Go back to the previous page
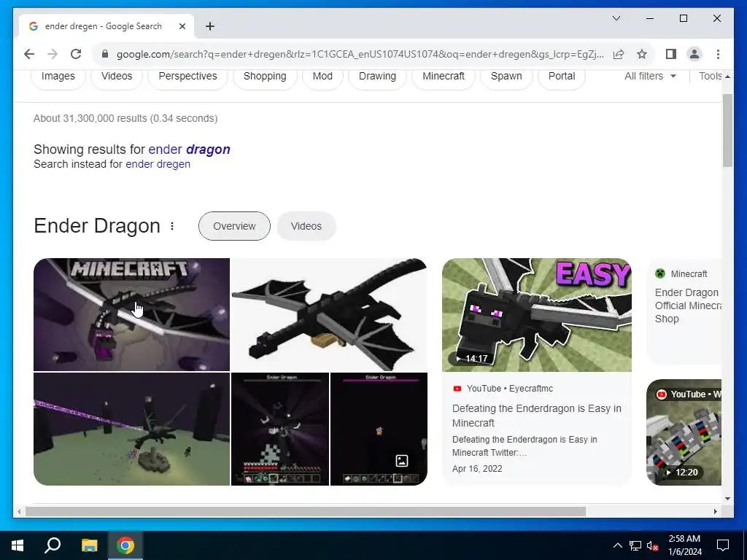The image size is (747, 560). [x=29, y=54]
